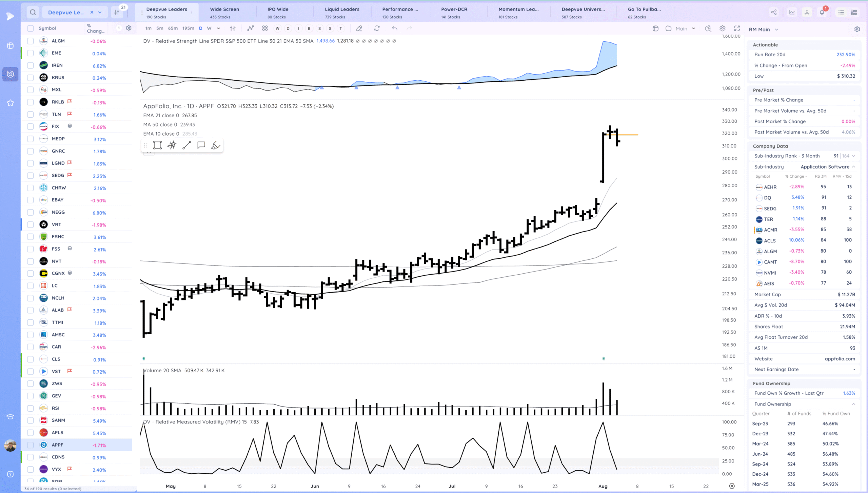
Task: Open the network nodes icon in top bar
Action: point(807,13)
